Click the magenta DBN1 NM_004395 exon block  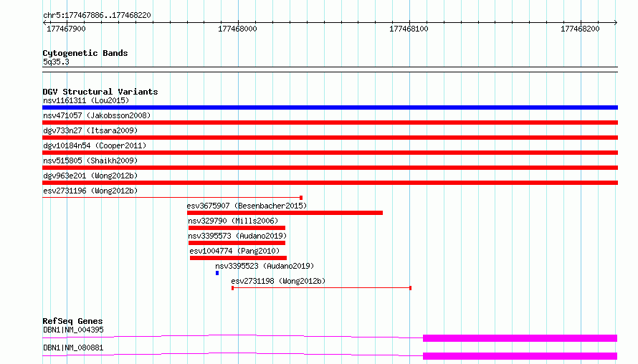[520, 338]
